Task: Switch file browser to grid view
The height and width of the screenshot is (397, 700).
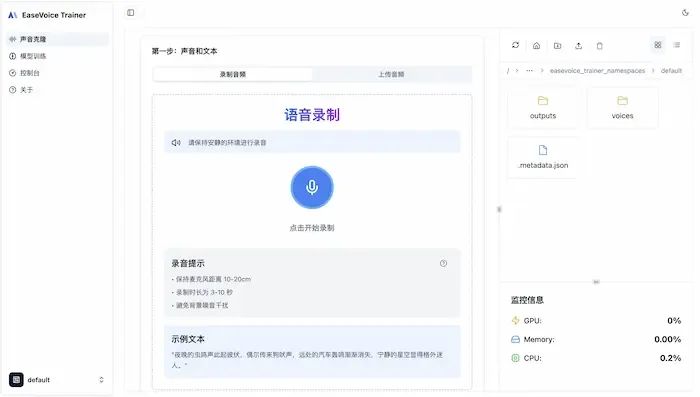Action: pos(658,45)
